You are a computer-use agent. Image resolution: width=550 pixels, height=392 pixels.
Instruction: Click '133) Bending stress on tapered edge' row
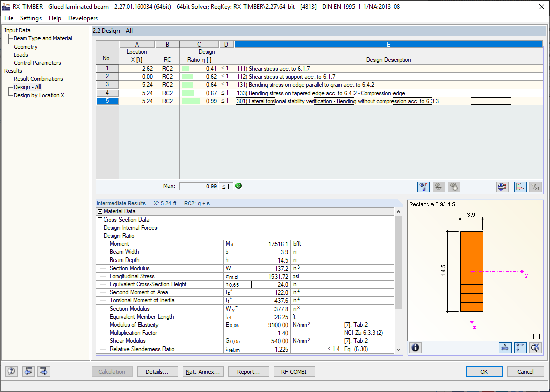(388, 93)
